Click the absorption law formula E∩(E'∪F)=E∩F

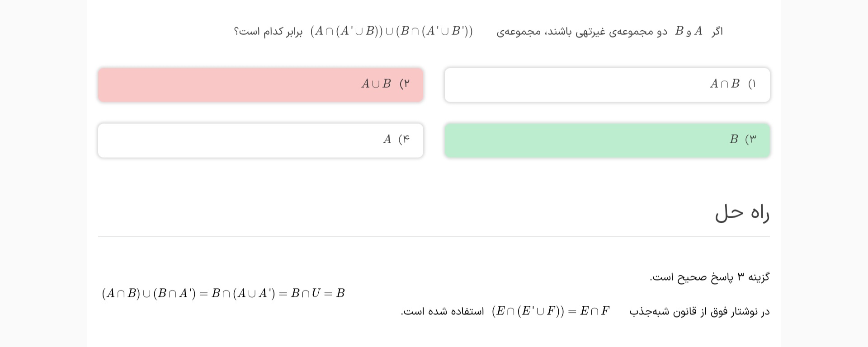point(551,311)
